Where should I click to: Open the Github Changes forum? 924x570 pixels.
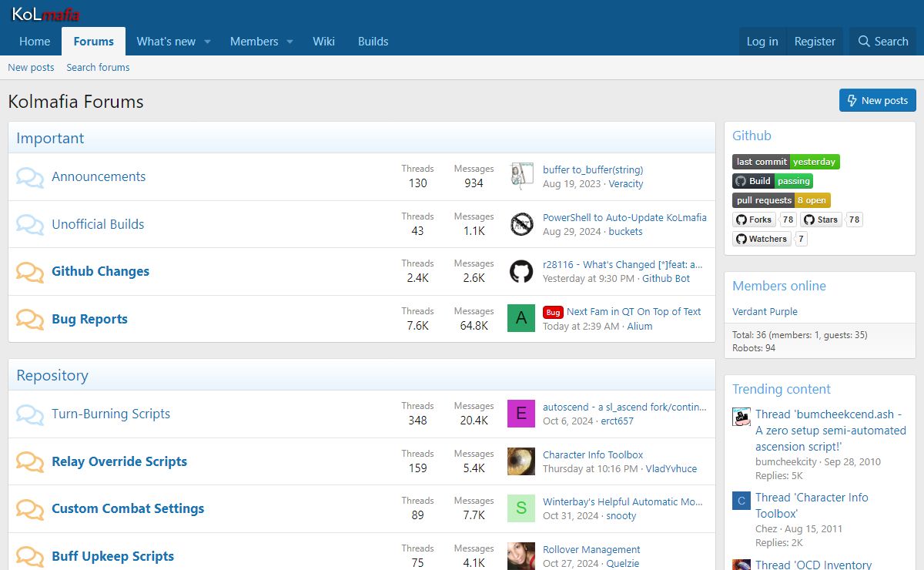(x=101, y=272)
